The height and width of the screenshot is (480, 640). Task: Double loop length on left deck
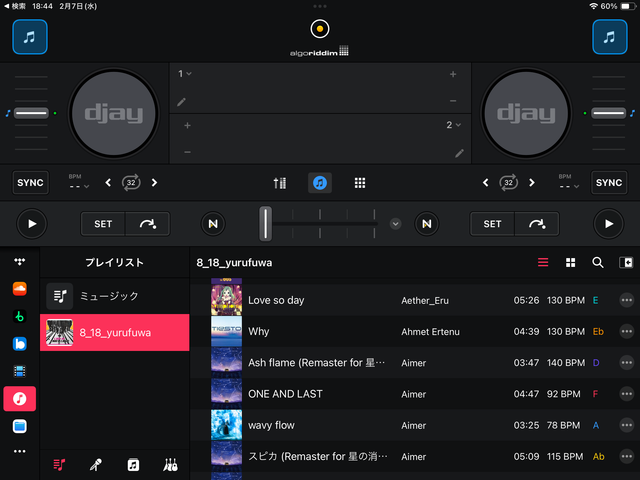tap(154, 182)
